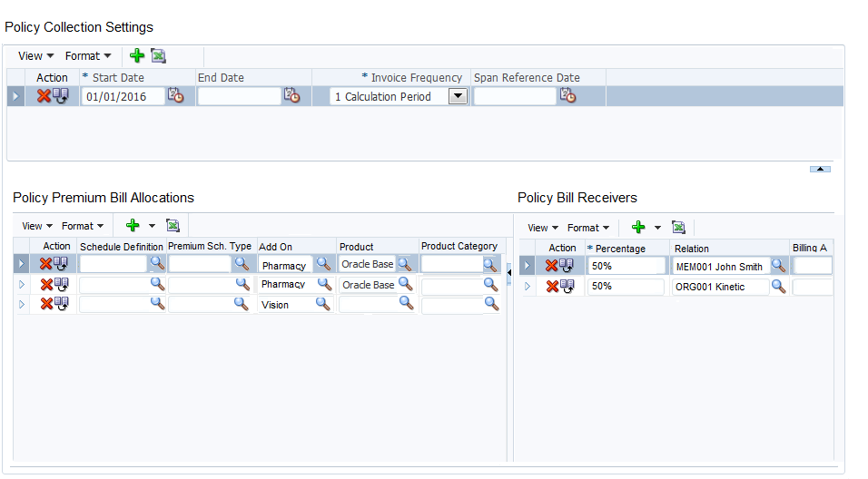
Task: Open the End Date calendar picker
Action: [291, 95]
